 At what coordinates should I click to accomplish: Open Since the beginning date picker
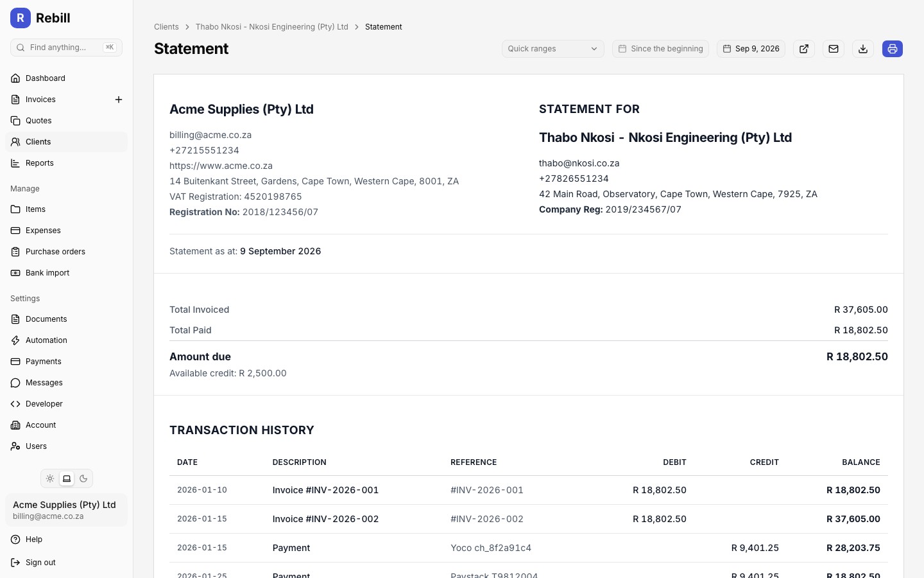tap(660, 49)
